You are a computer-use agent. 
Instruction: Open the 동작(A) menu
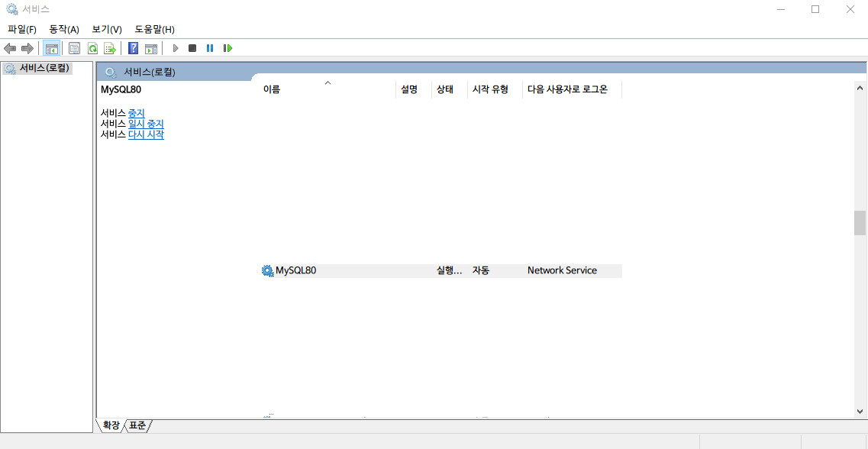coord(64,29)
